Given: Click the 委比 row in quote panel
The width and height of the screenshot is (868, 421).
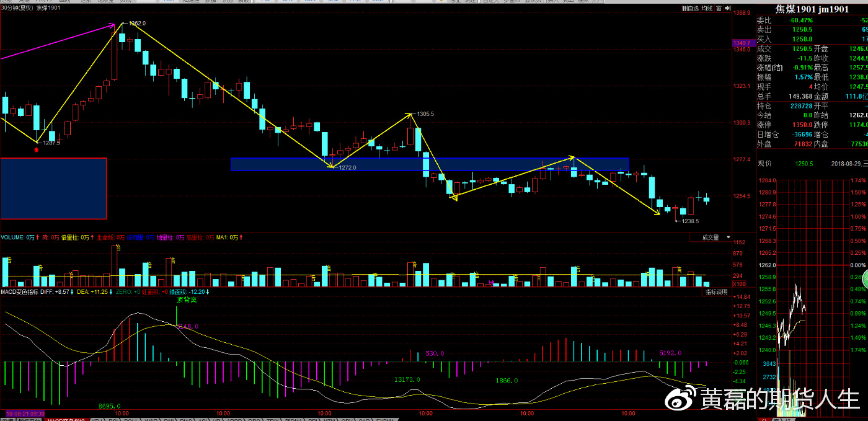Looking at the screenshot, I should [x=812, y=20].
